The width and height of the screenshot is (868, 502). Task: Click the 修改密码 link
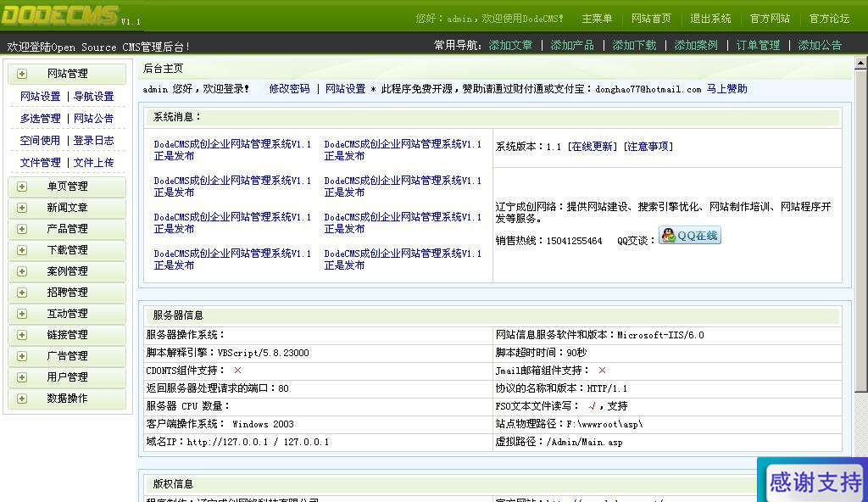point(290,89)
